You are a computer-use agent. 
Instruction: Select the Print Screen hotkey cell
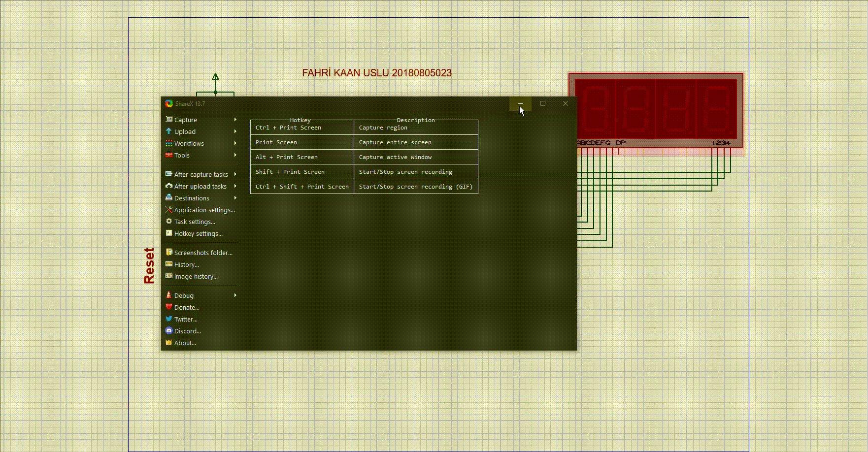point(302,142)
